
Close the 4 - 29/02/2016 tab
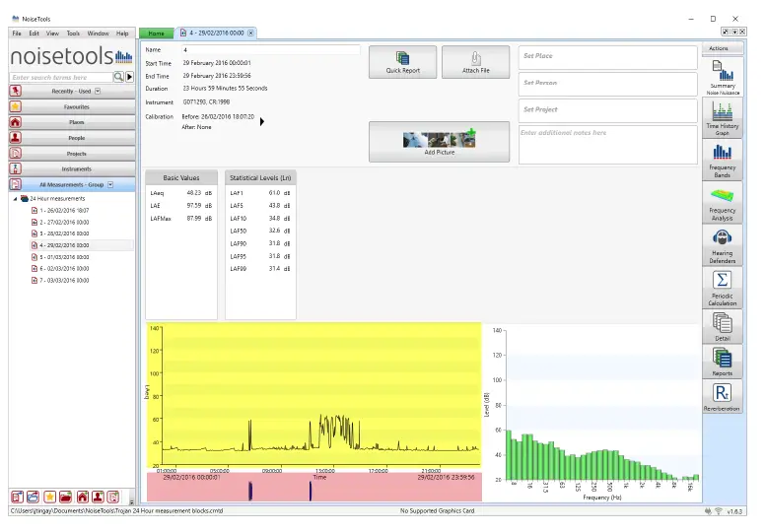pos(250,33)
